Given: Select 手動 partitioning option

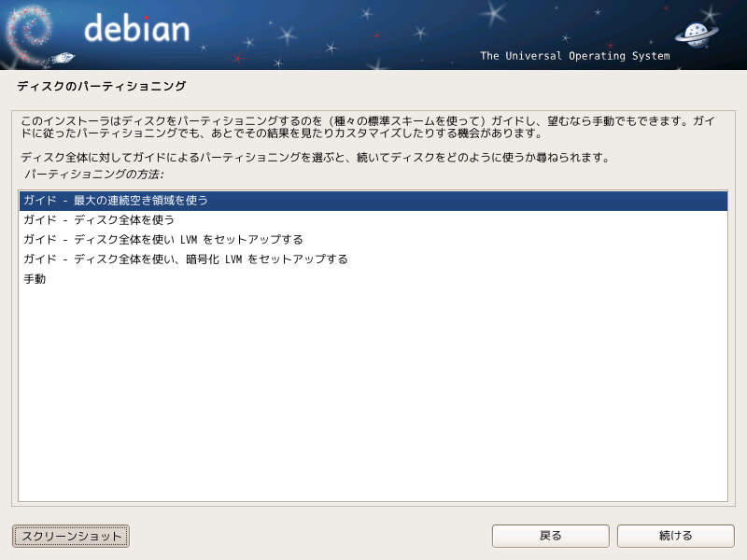Looking at the screenshot, I should (x=373, y=278).
